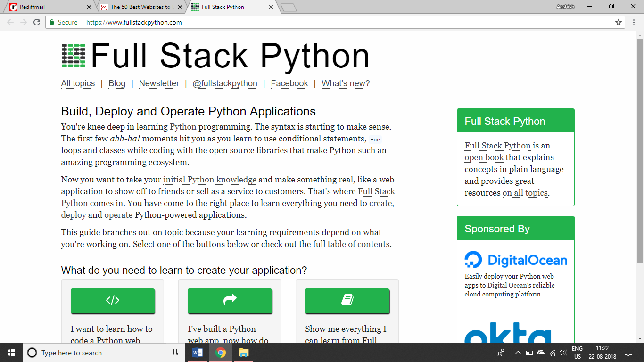644x362 pixels.
Task: Show hidden system tray icons
Action: [x=518, y=353]
